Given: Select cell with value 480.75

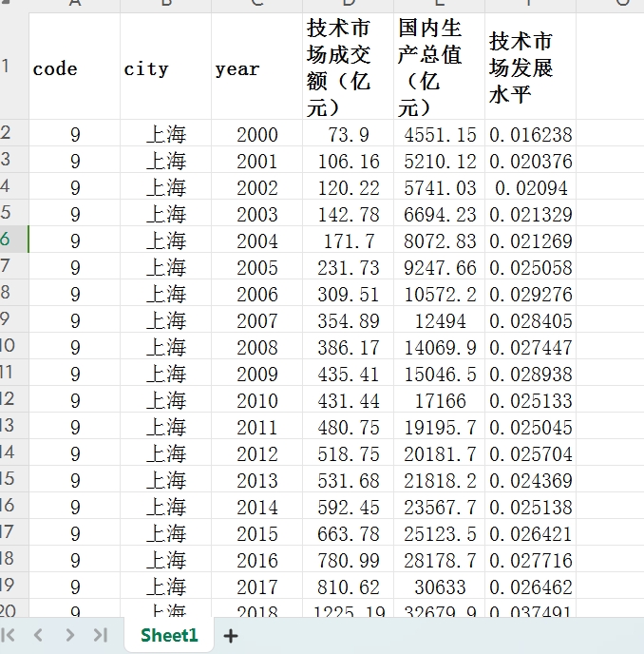Looking at the screenshot, I should coord(348,427).
